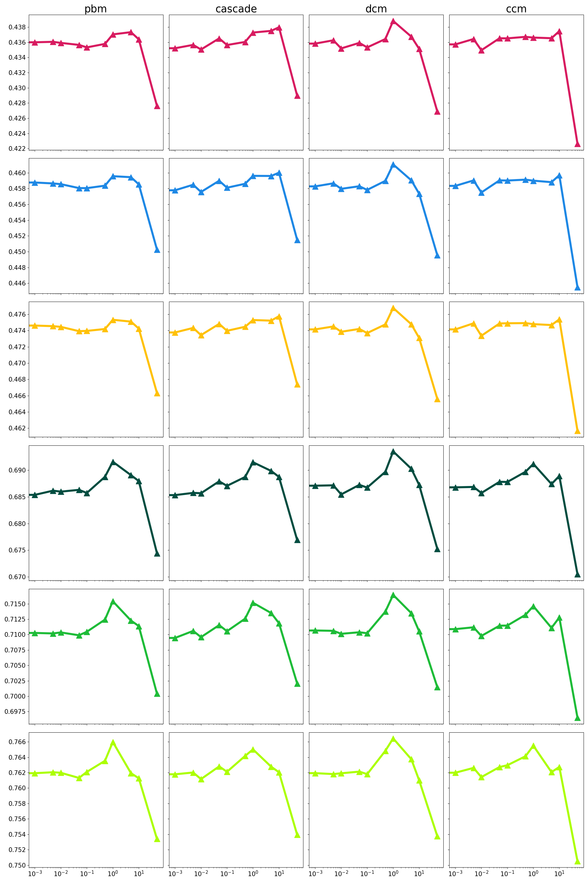The image size is (588, 882).
Task: Click the lowest dark green triangle in ccm plot
Action: click(577, 574)
